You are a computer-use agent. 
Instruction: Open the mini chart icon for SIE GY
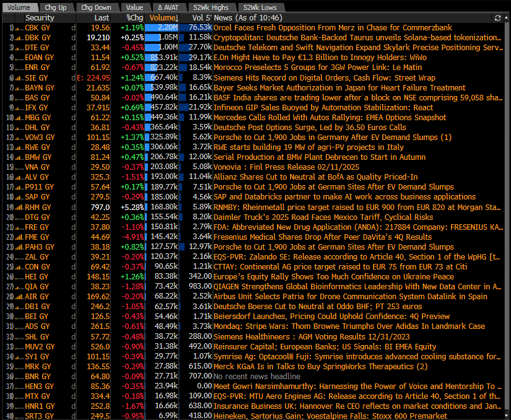pos(20,78)
